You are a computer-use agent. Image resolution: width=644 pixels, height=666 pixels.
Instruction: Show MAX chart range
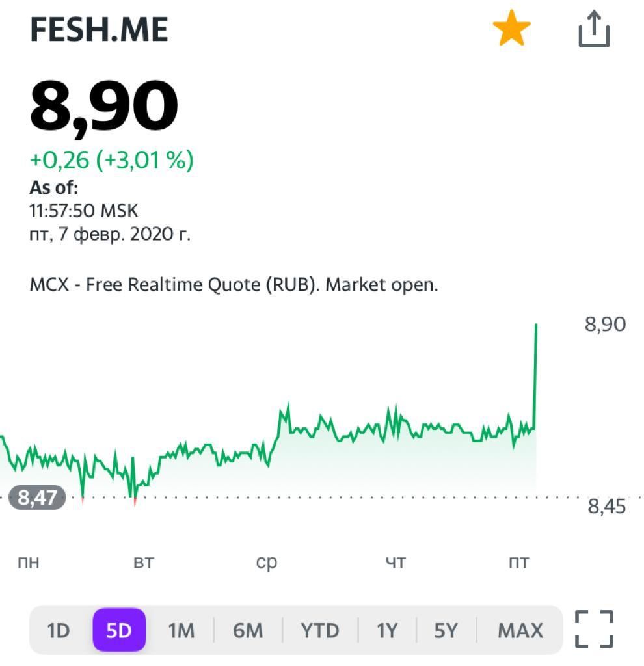520,630
